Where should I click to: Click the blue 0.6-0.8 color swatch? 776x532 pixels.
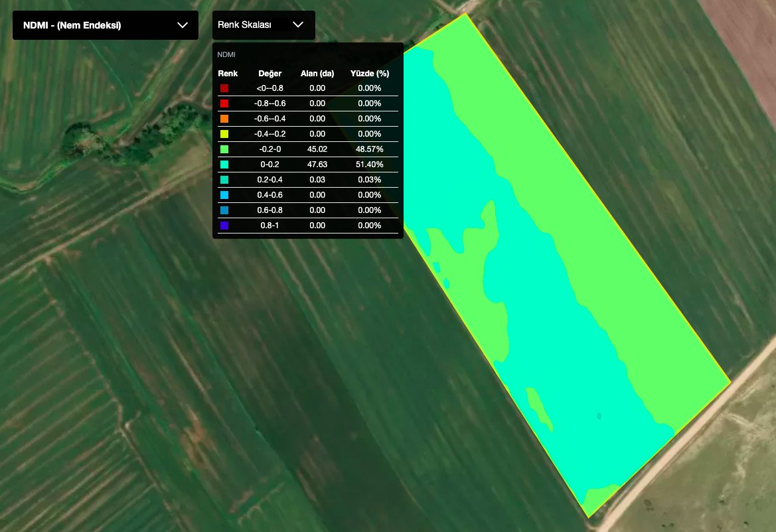[224, 211]
